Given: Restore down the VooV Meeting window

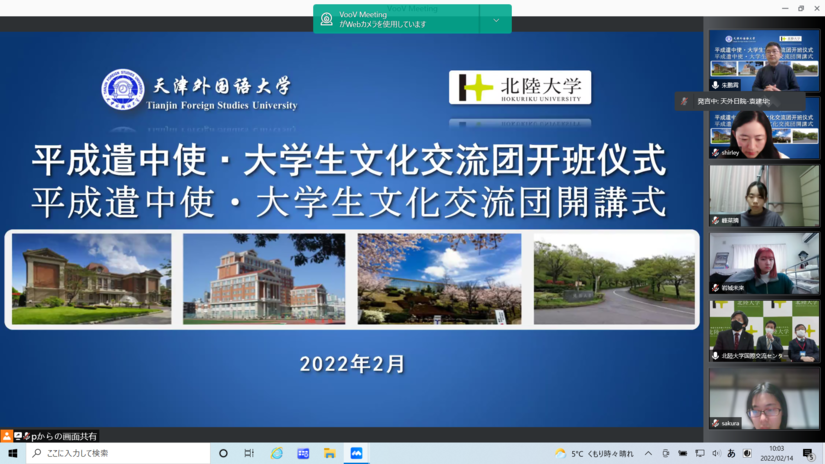Looking at the screenshot, I should coord(801,8).
